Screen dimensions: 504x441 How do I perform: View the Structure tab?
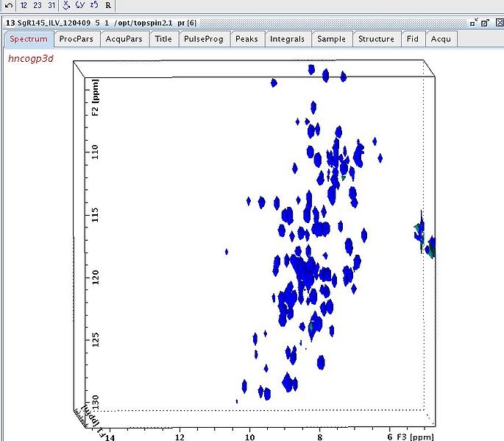coord(376,39)
